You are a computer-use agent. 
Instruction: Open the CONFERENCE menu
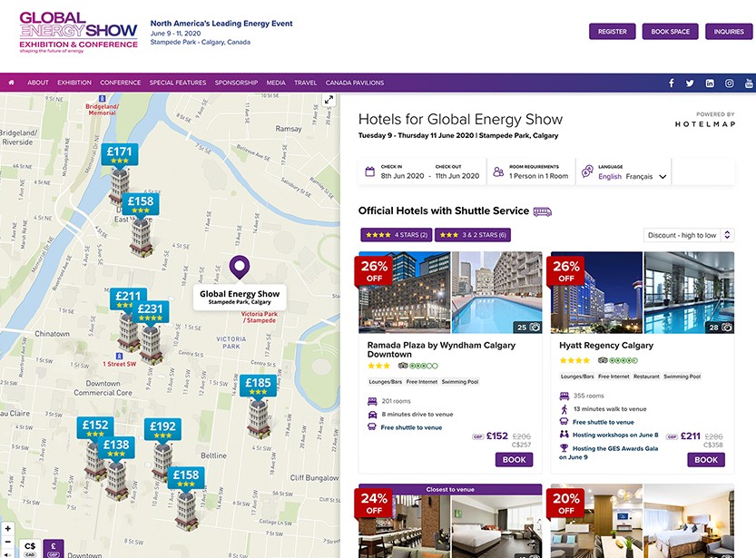coord(121,83)
